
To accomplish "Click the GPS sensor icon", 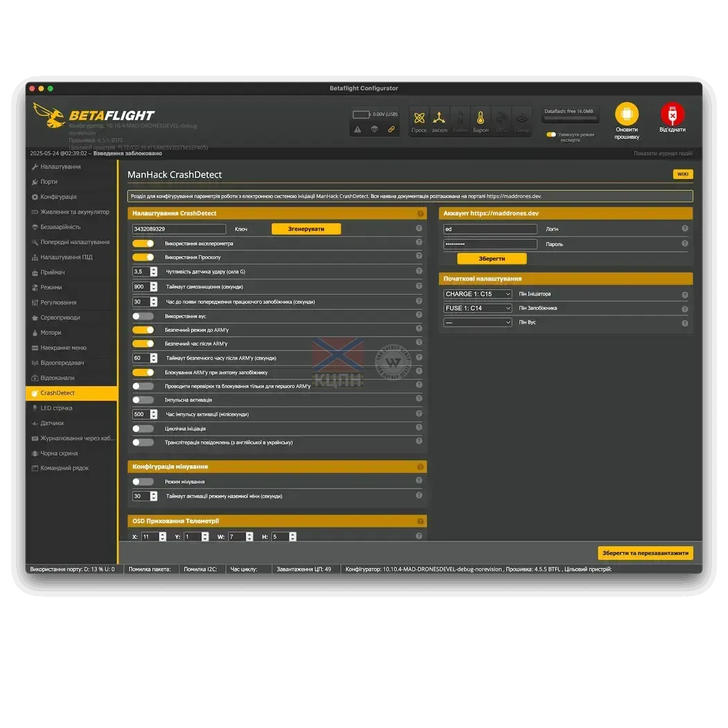I will [x=501, y=118].
